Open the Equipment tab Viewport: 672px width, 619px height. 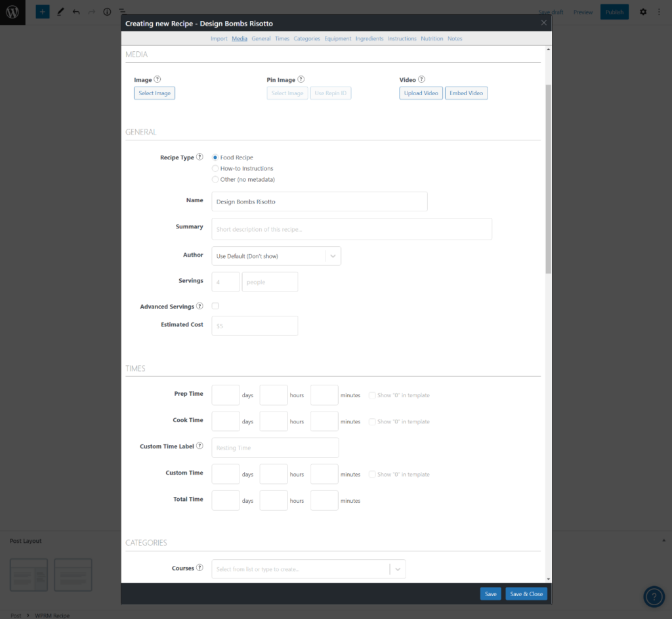(338, 39)
